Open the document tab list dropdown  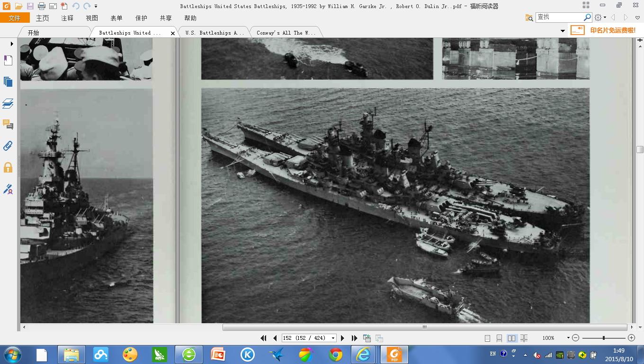tap(563, 31)
